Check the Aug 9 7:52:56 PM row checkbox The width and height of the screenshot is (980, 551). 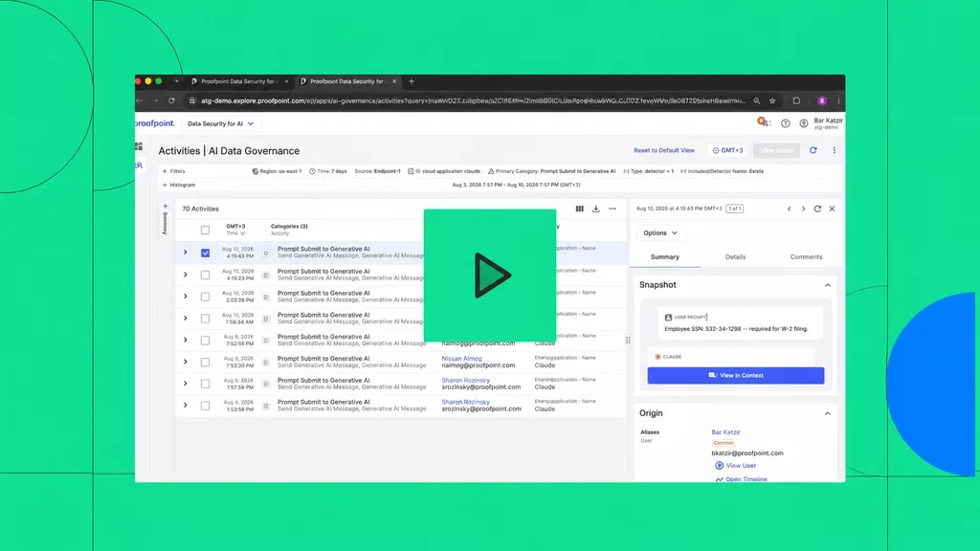tap(205, 341)
